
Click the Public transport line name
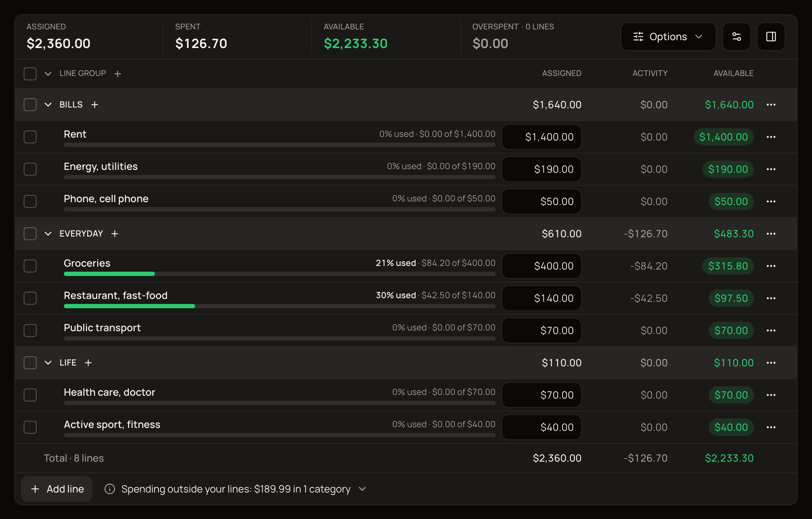pyautogui.click(x=102, y=328)
